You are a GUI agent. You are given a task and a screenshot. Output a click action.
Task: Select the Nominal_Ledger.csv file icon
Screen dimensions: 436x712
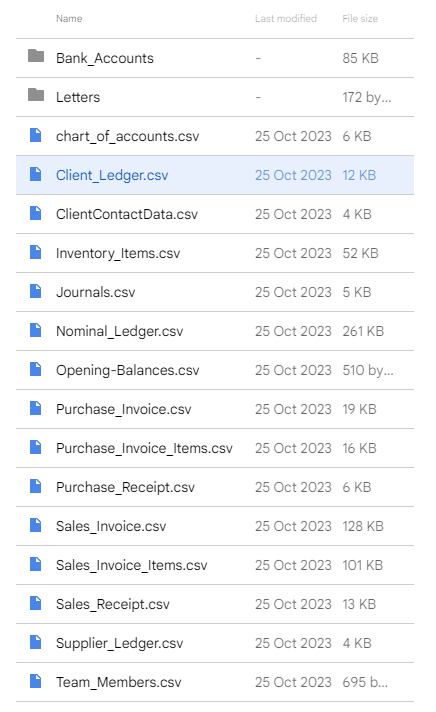(35, 331)
